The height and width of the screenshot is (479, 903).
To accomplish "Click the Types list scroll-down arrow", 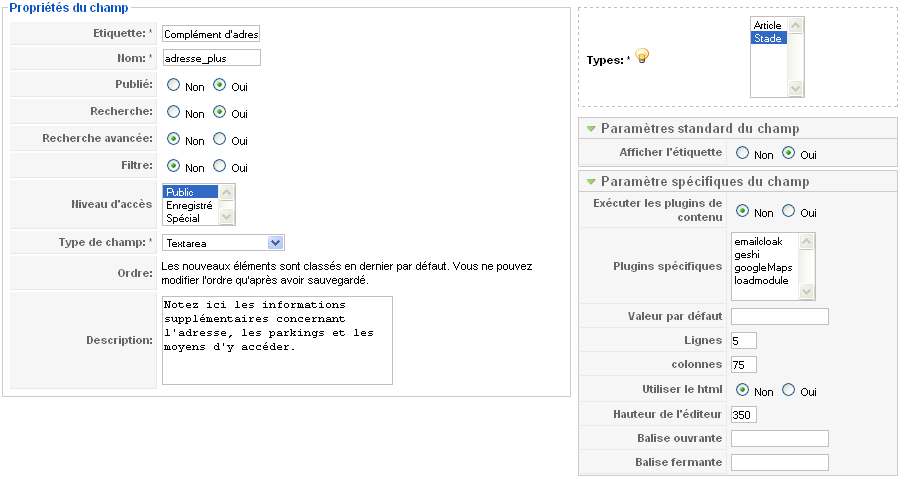I will coord(795,88).
